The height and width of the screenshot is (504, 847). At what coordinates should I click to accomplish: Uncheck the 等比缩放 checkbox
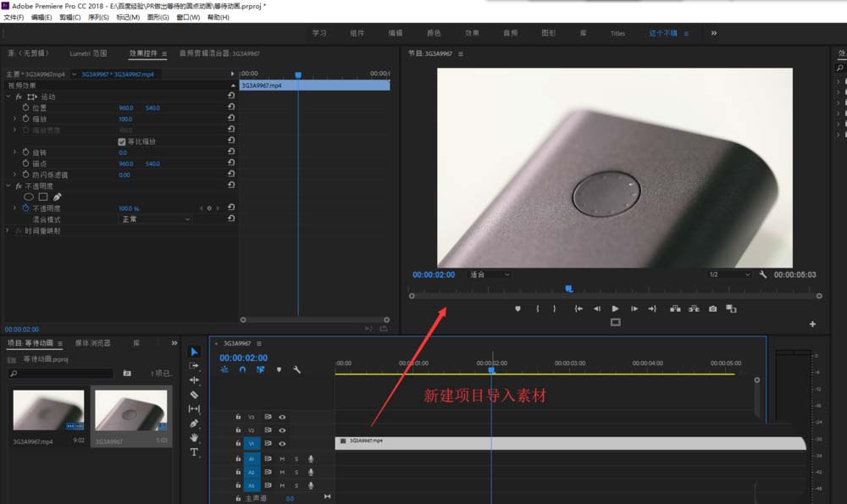click(x=121, y=141)
